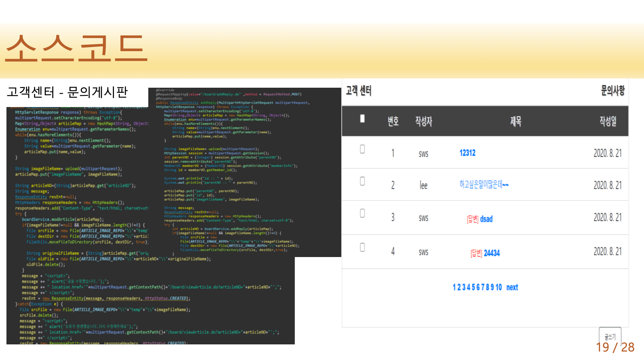Click the 번호 column header

pos(393,121)
